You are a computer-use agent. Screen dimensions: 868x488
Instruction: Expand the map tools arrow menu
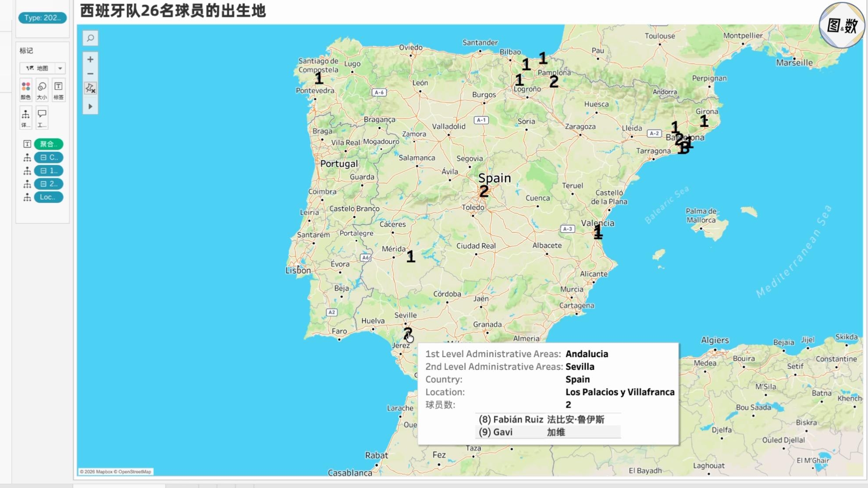pyautogui.click(x=90, y=106)
